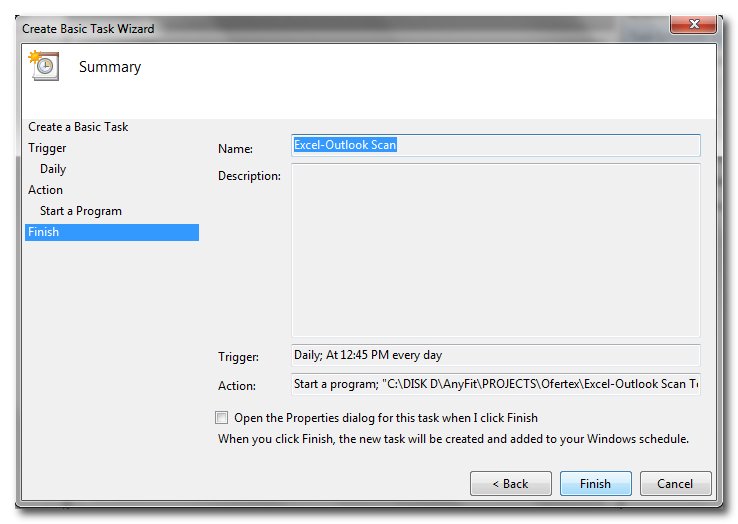Select the Start a Program sub-step
Screen dimensions: 738x524
click(81, 211)
